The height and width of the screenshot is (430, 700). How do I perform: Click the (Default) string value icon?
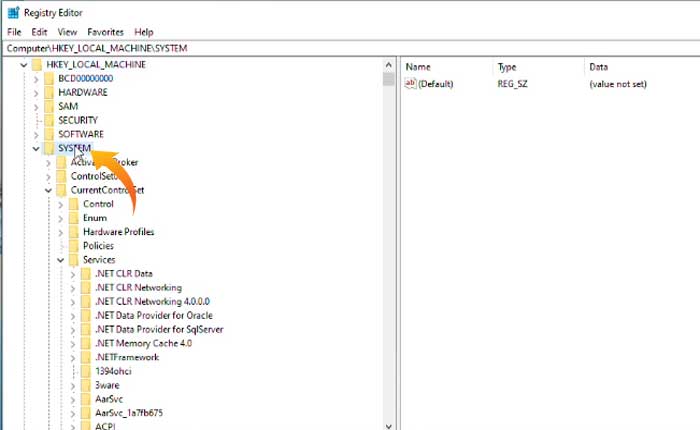(x=410, y=83)
